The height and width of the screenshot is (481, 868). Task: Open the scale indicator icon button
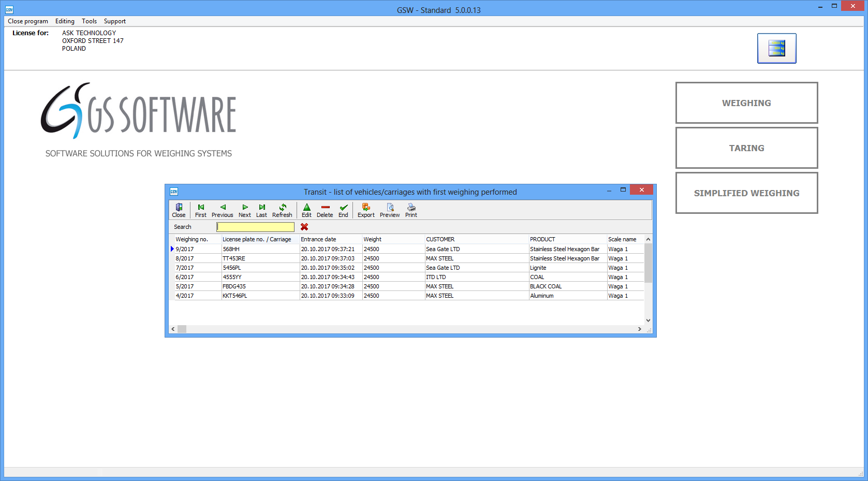[776, 48]
